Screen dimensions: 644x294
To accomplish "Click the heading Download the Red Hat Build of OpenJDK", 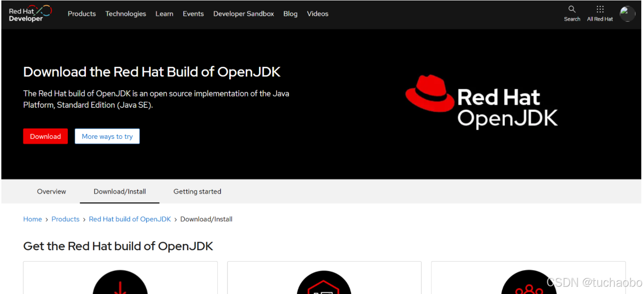I will 152,72.
